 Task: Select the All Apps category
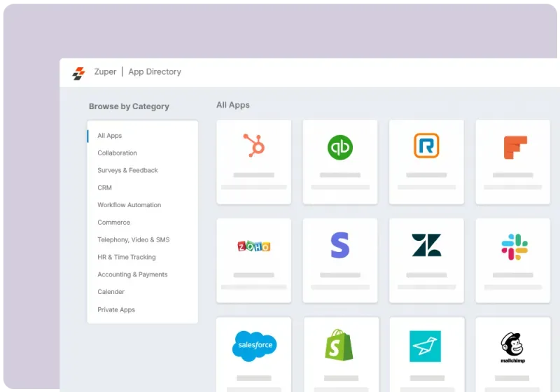(109, 136)
